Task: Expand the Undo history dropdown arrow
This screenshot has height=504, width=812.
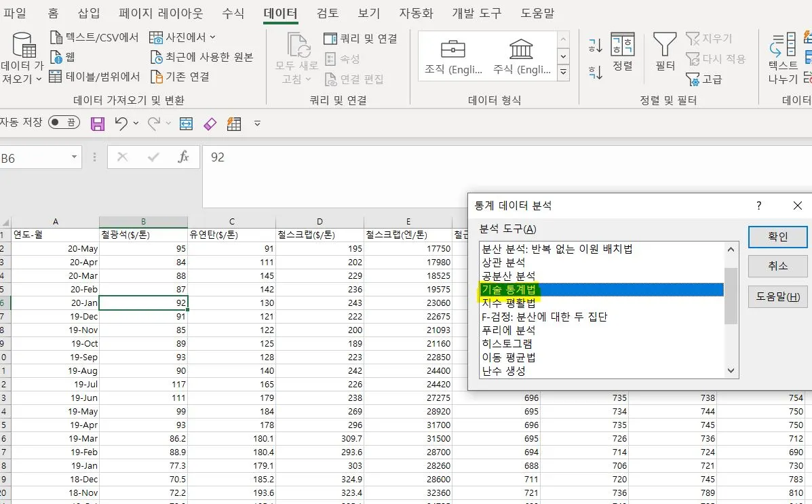Action: click(136, 123)
